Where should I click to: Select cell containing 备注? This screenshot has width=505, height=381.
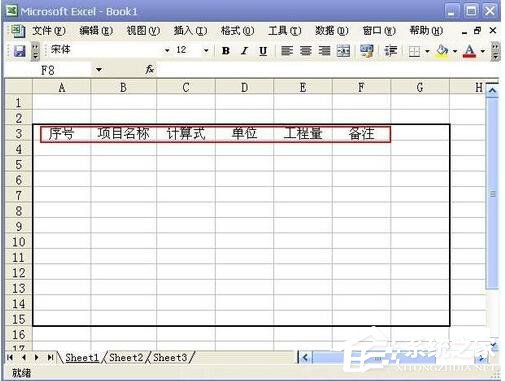pos(361,134)
